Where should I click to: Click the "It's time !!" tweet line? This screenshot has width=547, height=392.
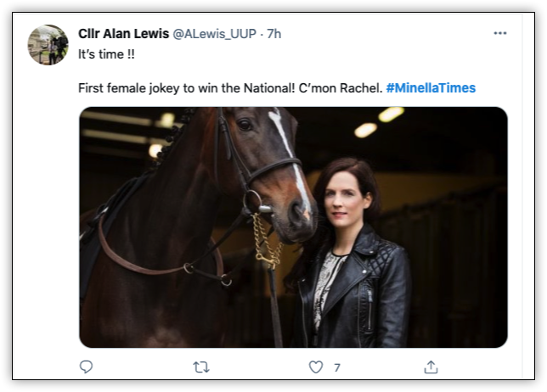point(106,54)
